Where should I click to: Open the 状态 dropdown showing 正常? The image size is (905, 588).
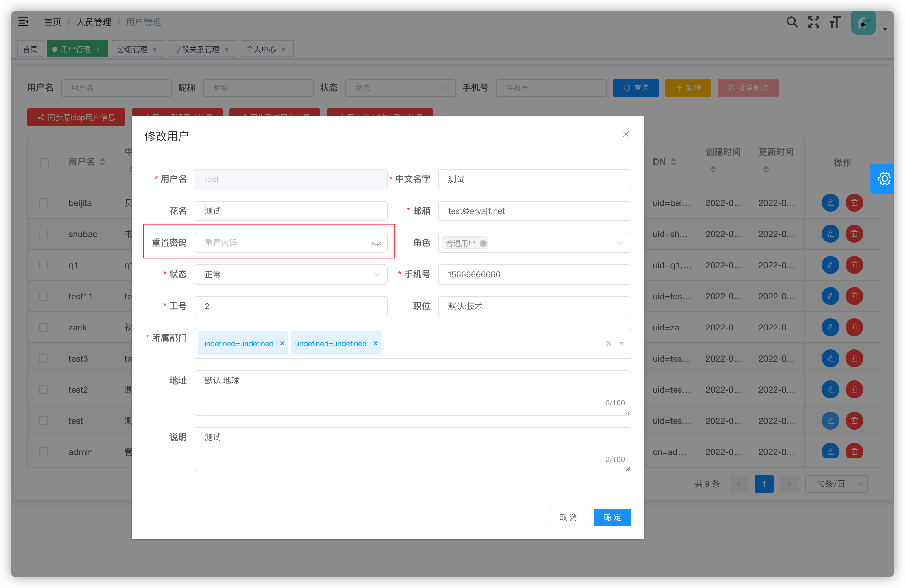tap(291, 274)
